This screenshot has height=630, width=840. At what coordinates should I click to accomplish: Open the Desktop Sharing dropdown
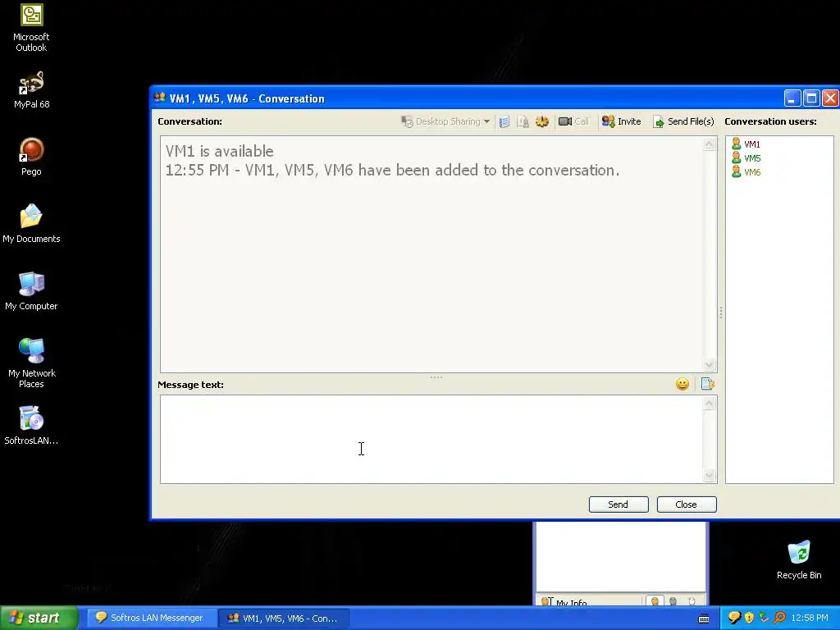coord(445,121)
